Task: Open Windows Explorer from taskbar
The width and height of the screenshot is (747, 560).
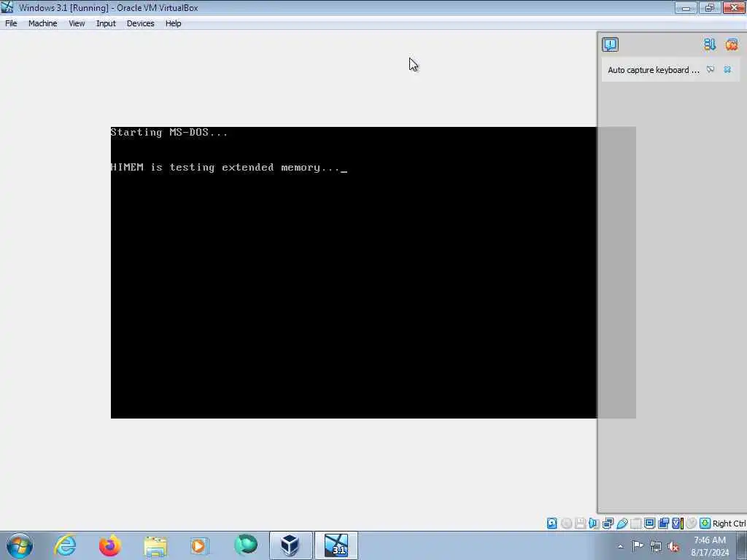Action: pos(155,545)
